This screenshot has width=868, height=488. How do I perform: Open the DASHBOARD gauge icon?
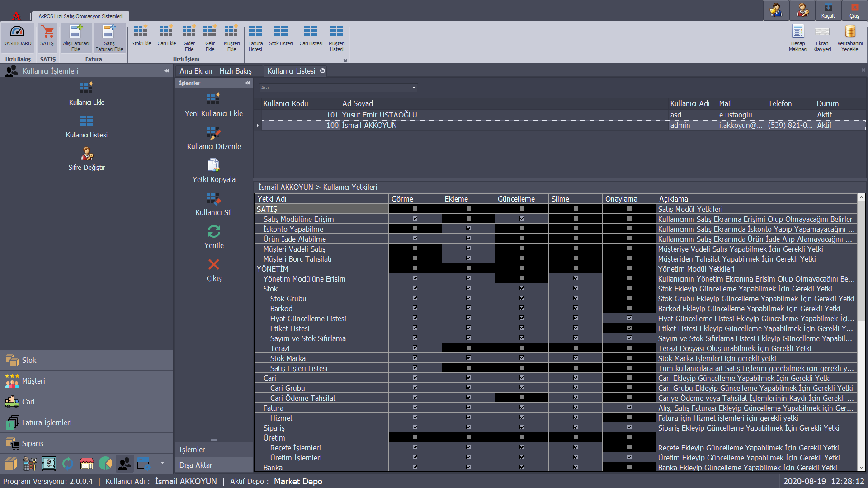click(x=17, y=32)
